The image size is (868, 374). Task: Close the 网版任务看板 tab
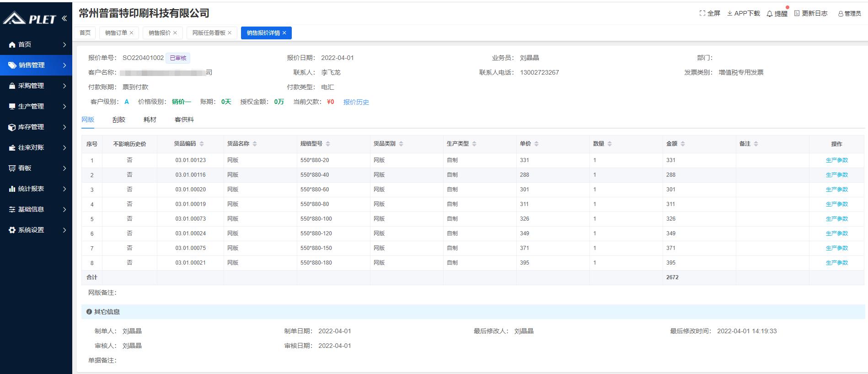230,33
